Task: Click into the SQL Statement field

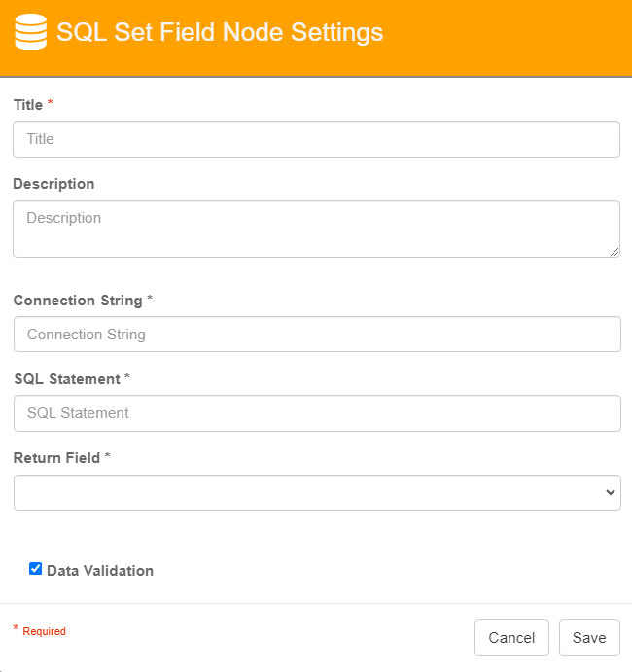Action: point(317,413)
